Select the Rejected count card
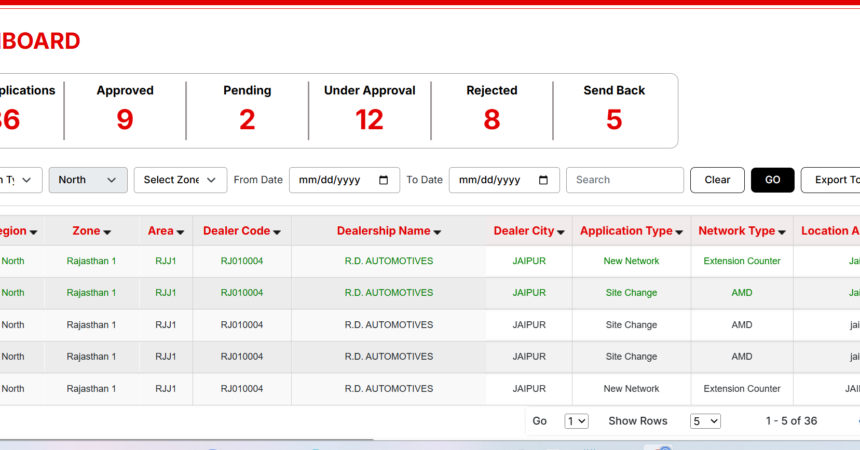 (x=492, y=110)
